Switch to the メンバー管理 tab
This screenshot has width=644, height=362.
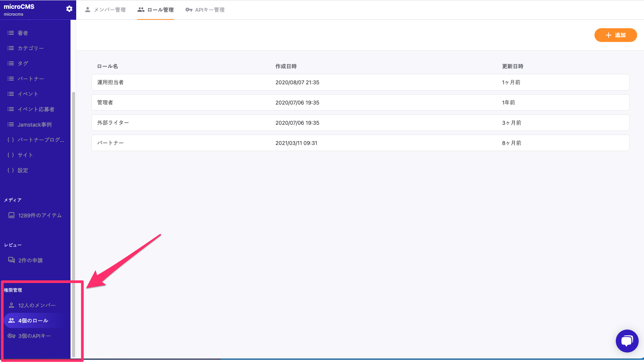[105, 10]
